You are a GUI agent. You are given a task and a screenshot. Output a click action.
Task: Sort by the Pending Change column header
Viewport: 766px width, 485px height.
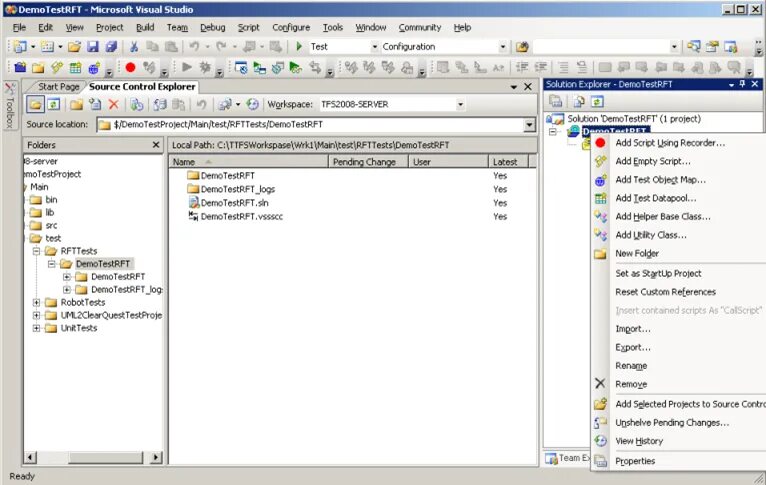368,162
